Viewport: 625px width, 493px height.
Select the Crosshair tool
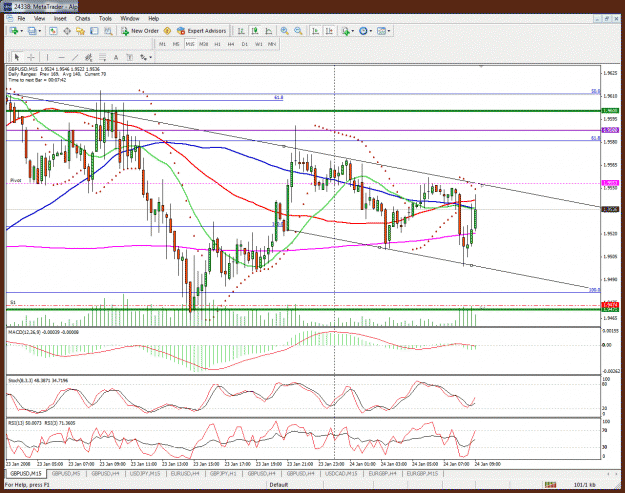[x=31, y=57]
